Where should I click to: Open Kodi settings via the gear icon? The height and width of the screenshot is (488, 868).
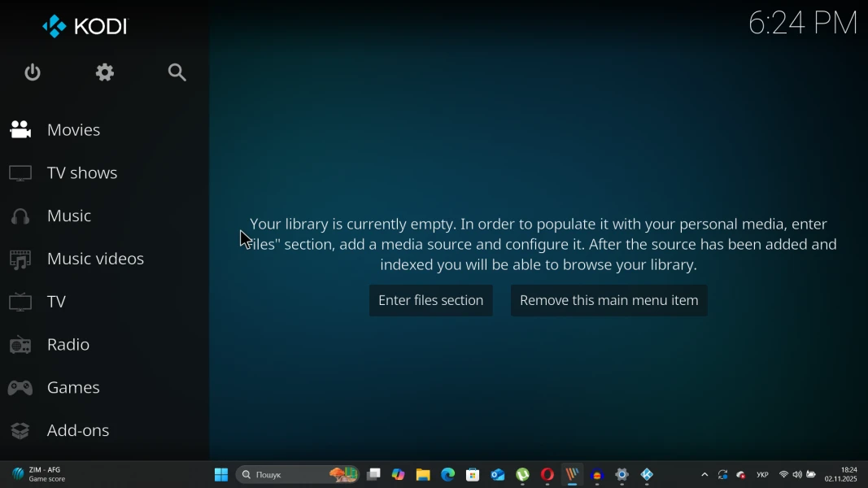point(105,72)
